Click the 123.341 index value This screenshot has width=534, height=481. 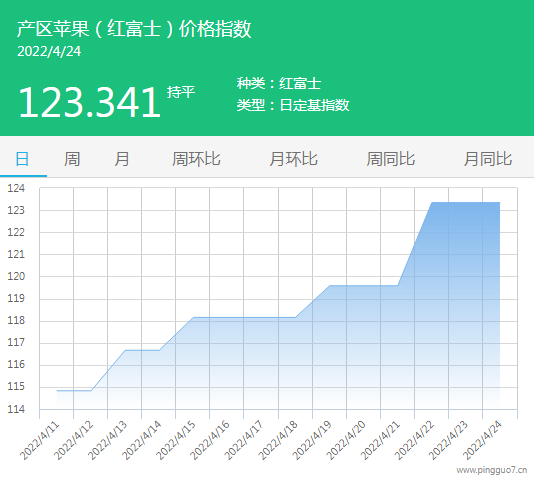(89, 102)
